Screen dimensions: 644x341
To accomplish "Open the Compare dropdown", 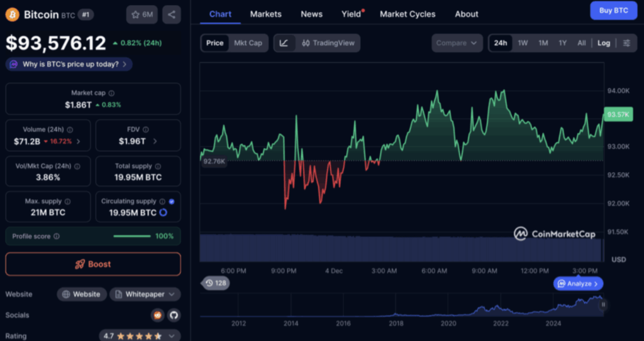I will click(x=457, y=43).
